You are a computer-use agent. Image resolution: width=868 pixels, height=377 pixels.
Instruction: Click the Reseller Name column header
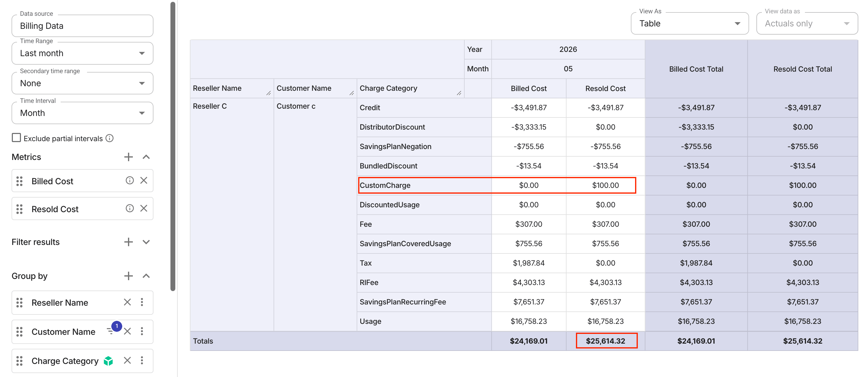pyautogui.click(x=232, y=88)
